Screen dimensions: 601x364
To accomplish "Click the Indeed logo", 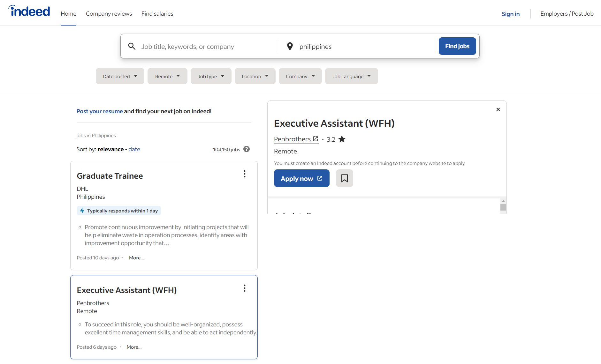I will pyautogui.click(x=29, y=11).
